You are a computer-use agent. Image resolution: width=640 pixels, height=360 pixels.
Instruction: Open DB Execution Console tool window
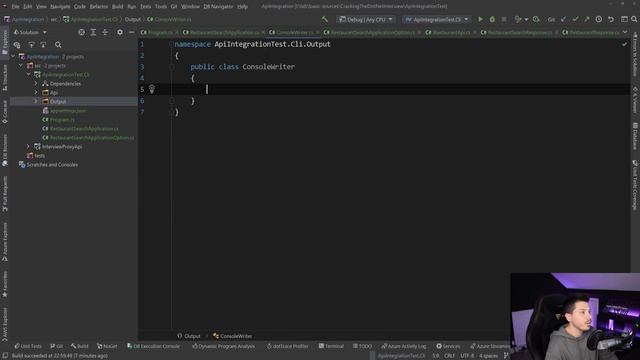click(153, 346)
